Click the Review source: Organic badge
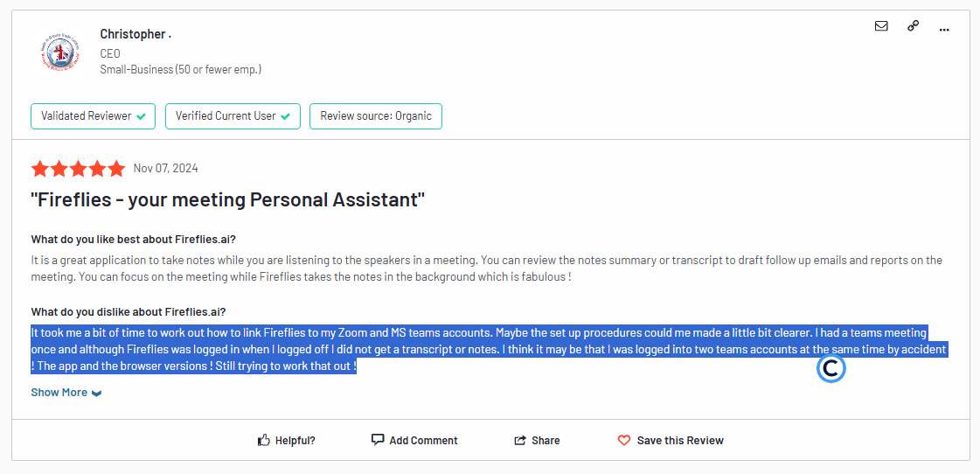This screenshot has width=980, height=474. tap(376, 116)
